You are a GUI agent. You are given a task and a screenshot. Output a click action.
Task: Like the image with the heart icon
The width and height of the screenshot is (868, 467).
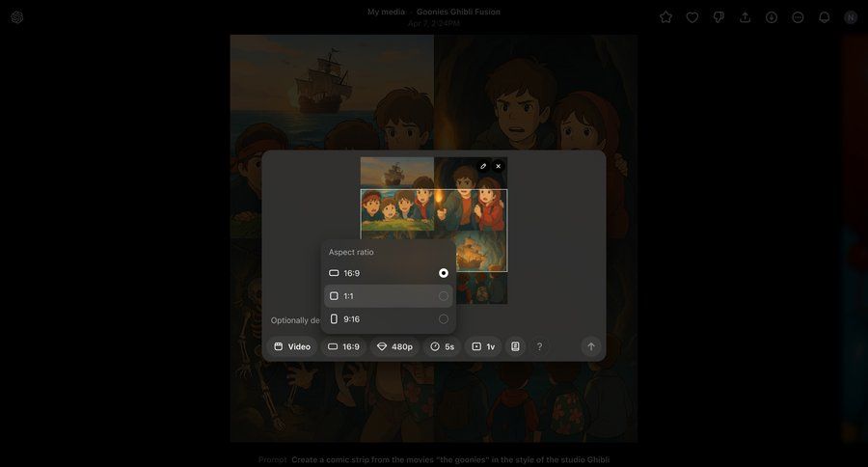(x=692, y=17)
